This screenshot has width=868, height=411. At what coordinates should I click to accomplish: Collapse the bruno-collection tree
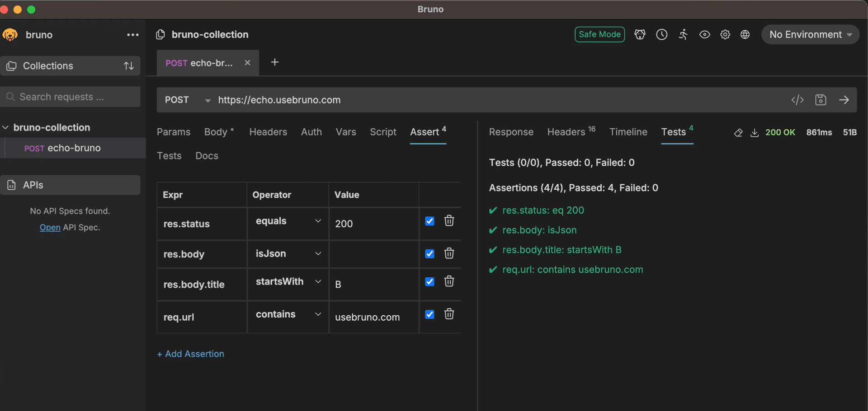(x=5, y=128)
